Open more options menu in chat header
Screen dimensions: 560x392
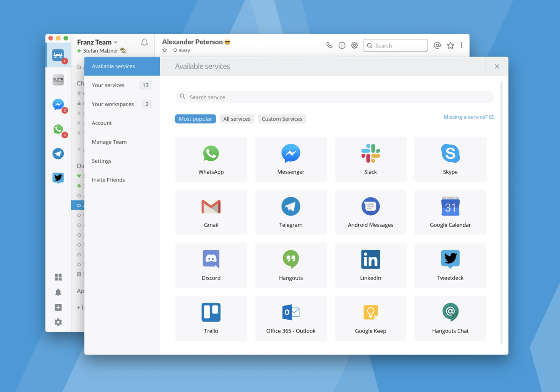coord(461,45)
